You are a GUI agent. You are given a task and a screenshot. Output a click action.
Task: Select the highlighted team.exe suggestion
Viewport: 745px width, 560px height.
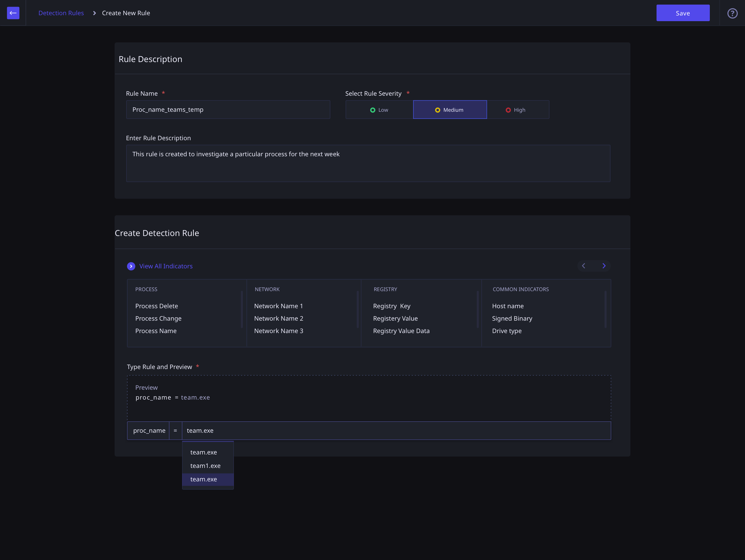click(204, 479)
